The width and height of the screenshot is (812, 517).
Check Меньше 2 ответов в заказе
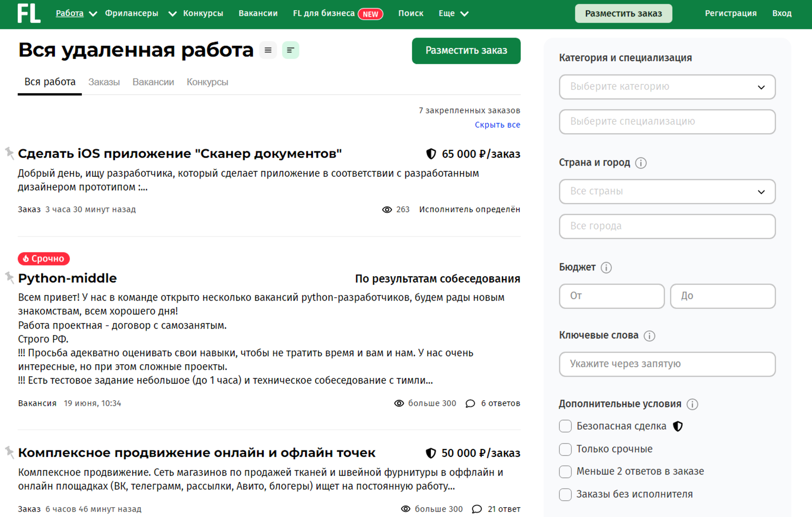565,472
